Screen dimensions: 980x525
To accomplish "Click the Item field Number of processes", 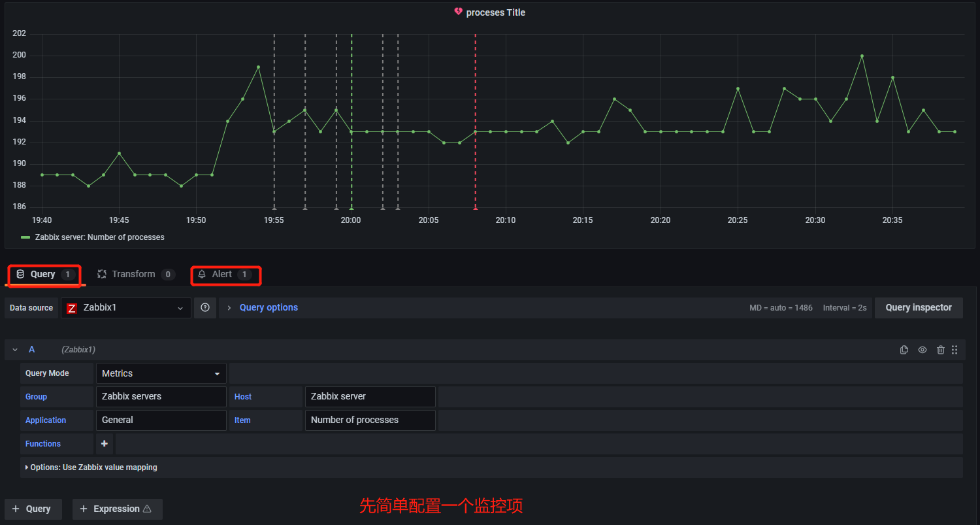I will pos(370,420).
